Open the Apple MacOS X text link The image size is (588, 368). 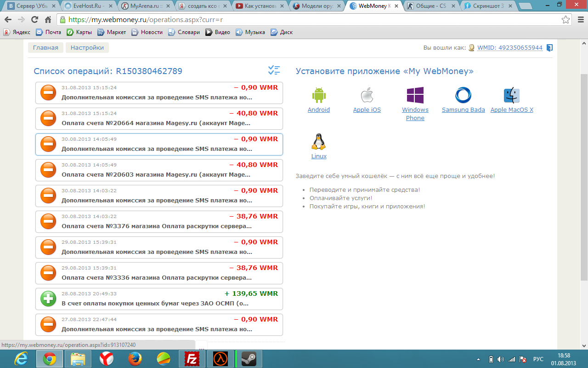[512, 110]
